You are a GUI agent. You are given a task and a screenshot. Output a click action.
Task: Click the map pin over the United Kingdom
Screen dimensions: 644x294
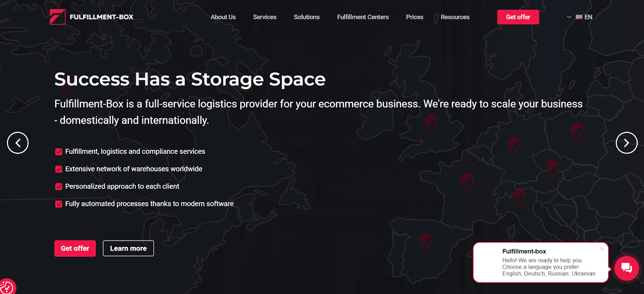point(431,123)
